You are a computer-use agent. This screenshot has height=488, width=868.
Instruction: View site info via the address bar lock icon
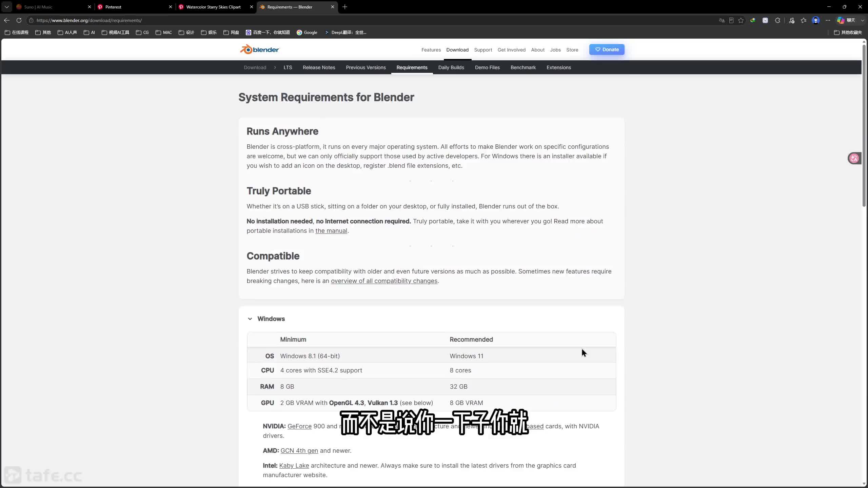click(x=31, y=20)
